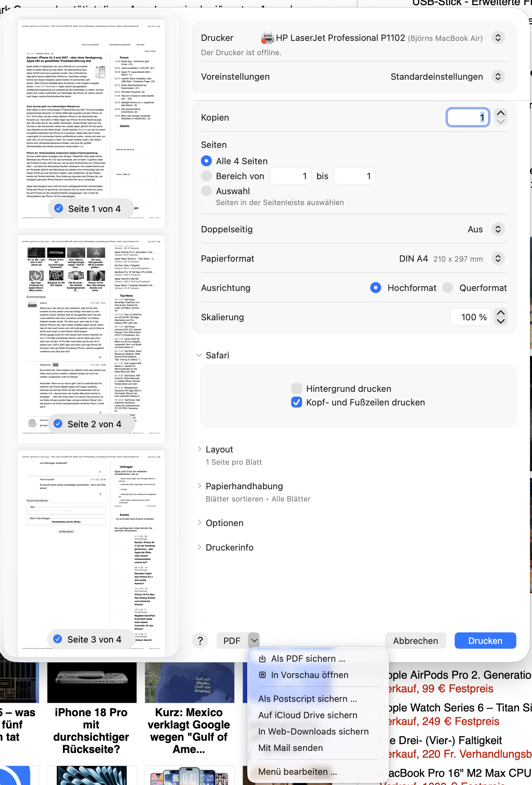Increase the Kopien count with stepper
532x785 pixels.
501,113
